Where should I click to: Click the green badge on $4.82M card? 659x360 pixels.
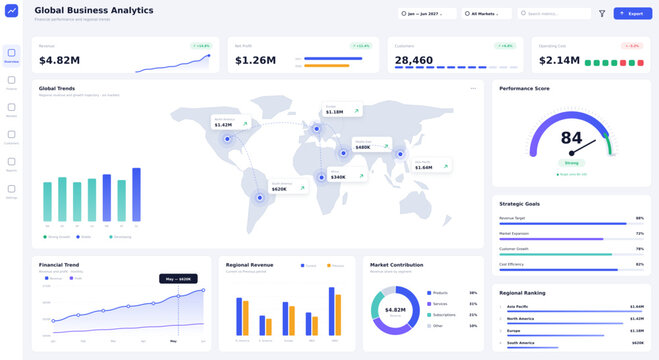[x=201, y=46]
